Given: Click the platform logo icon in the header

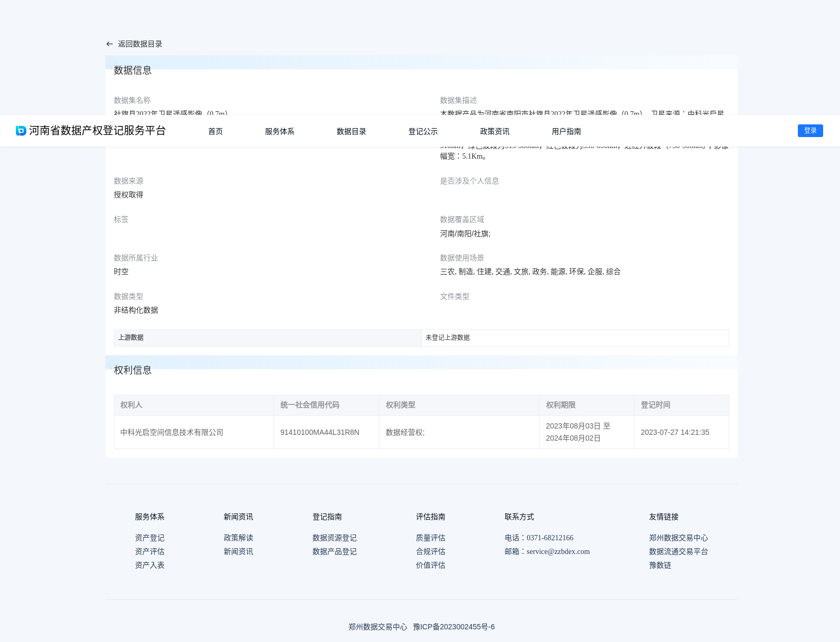Looking at the screenshot, I should pos(21,131).
